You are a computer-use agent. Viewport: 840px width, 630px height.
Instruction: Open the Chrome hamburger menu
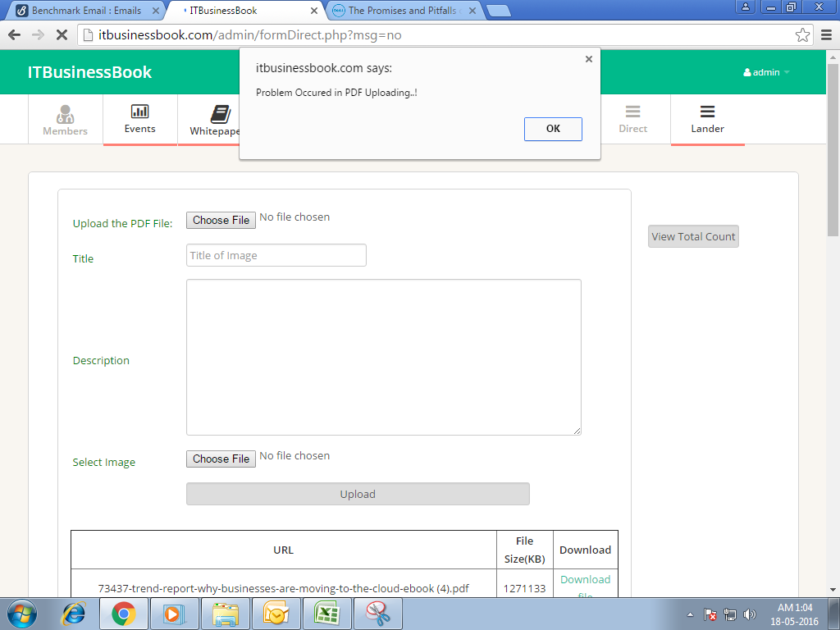826,35
